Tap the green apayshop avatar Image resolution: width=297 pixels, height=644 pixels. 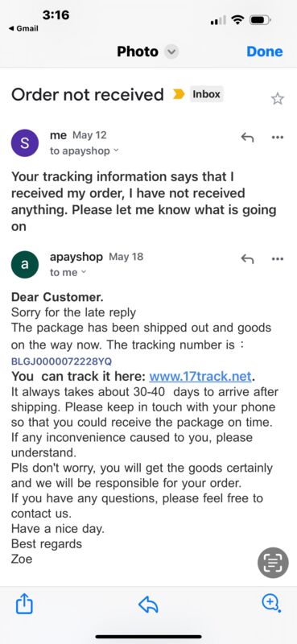coord(25,265)
